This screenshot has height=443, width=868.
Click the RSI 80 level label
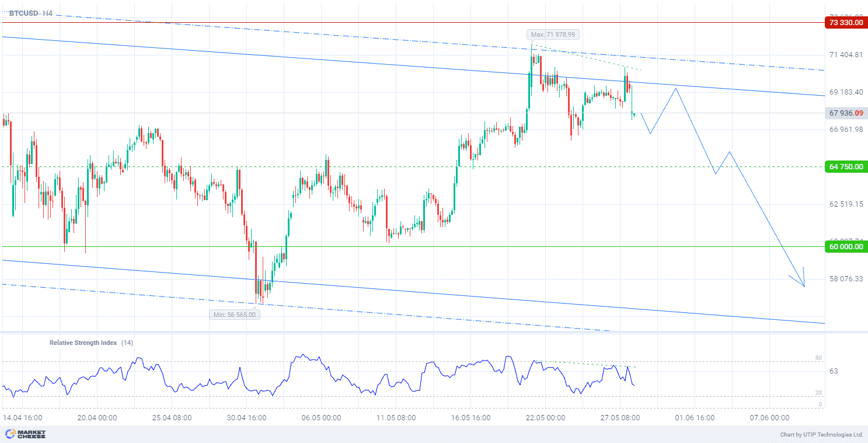pos(818,358)
